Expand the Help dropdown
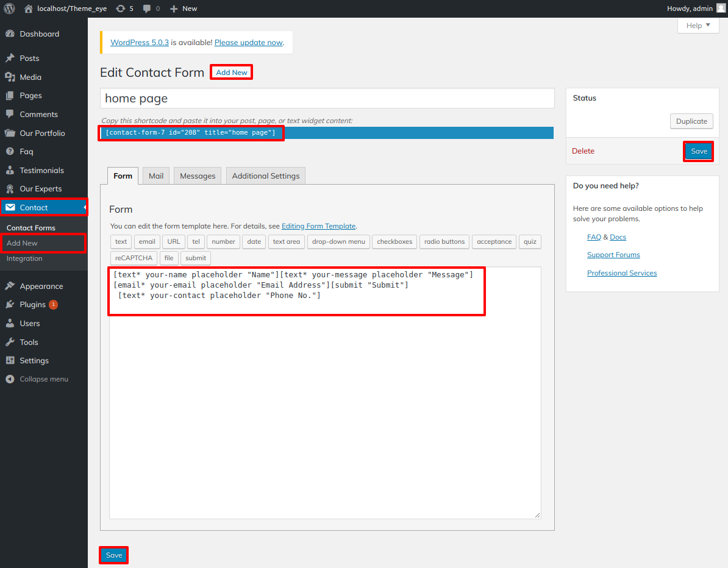 698,26
